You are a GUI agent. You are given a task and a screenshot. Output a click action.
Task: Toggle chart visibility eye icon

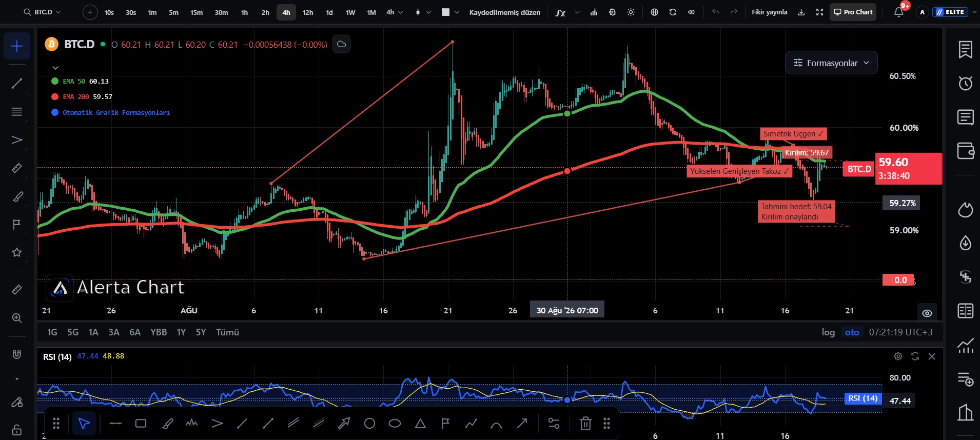click(x=927, y=313)
